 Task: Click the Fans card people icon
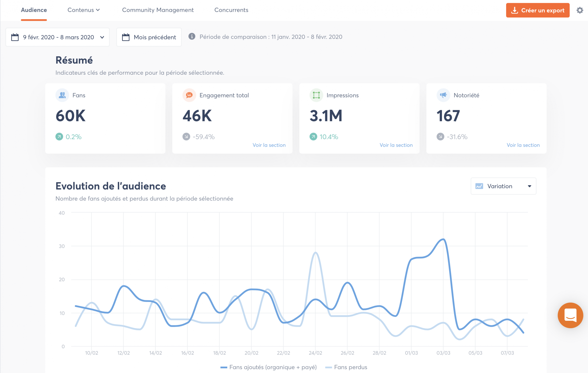coord(62,95)
